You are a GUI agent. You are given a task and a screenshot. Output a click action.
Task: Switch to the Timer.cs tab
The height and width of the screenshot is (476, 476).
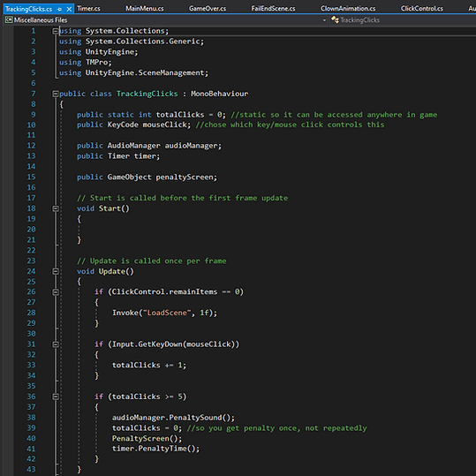click(88, 9)
